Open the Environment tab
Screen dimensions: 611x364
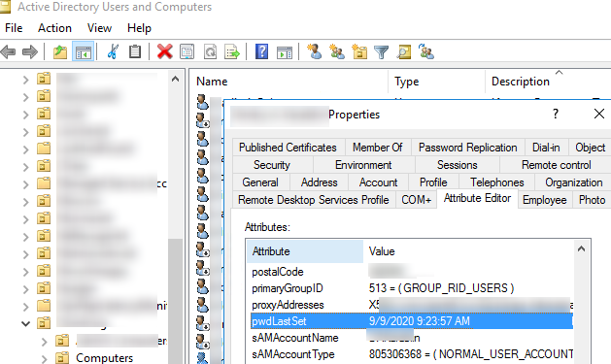pos(363,165)
